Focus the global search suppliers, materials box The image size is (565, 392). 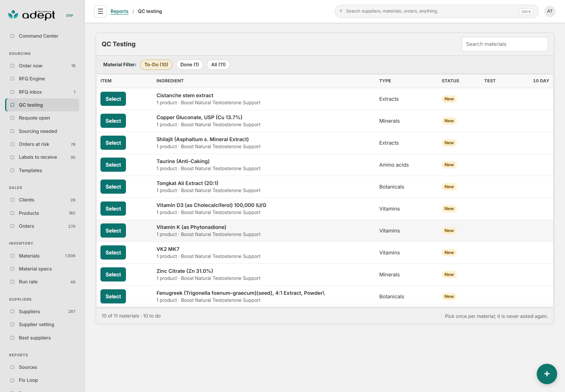click(x=436, y=11)
